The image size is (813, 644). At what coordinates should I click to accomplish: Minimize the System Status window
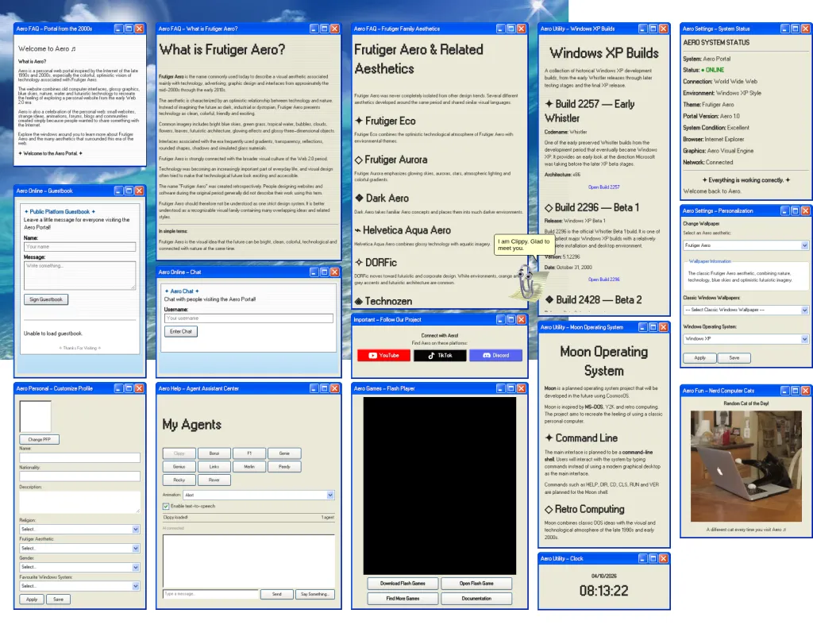tap(784, 29)
